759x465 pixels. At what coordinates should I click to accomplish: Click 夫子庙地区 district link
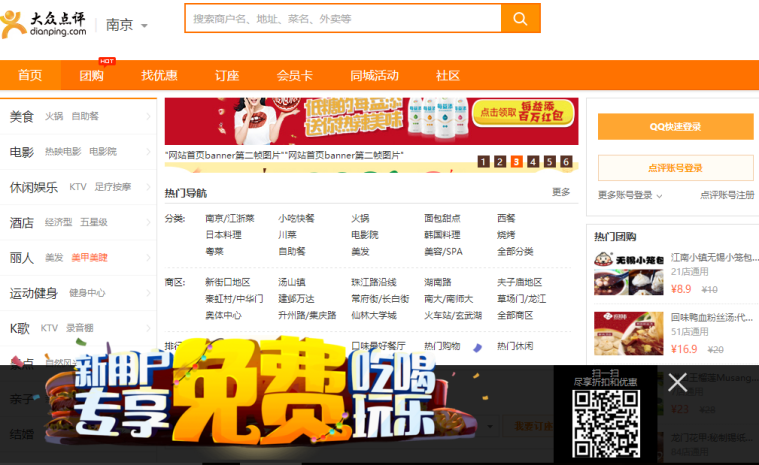click(520, 283)
